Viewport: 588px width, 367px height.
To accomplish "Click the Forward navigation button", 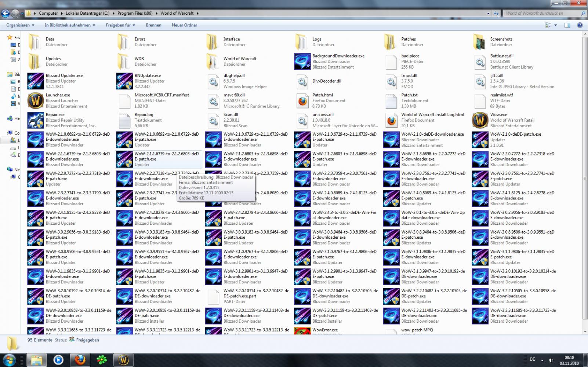I will pos(15,14).
